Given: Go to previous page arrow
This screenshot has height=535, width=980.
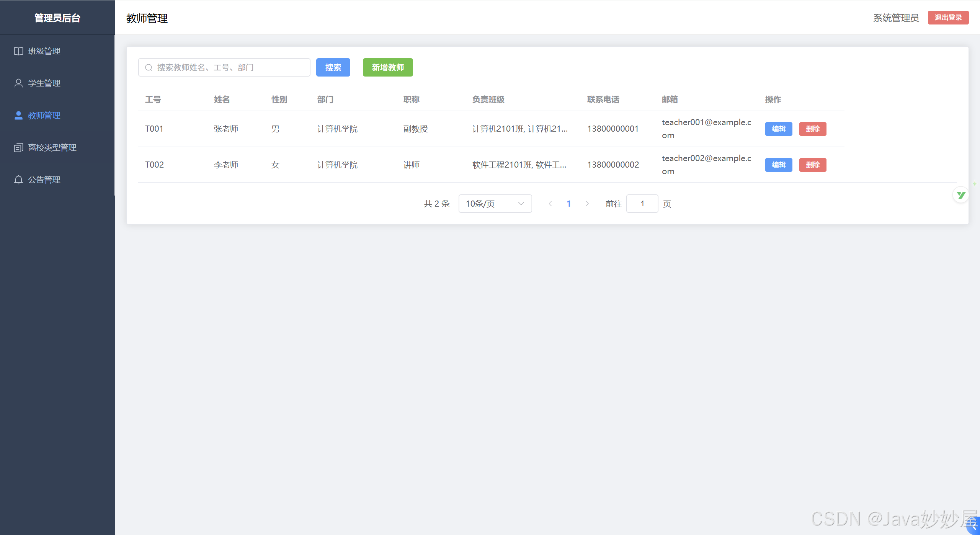Looking at the screenshot, I should [550, 204].
